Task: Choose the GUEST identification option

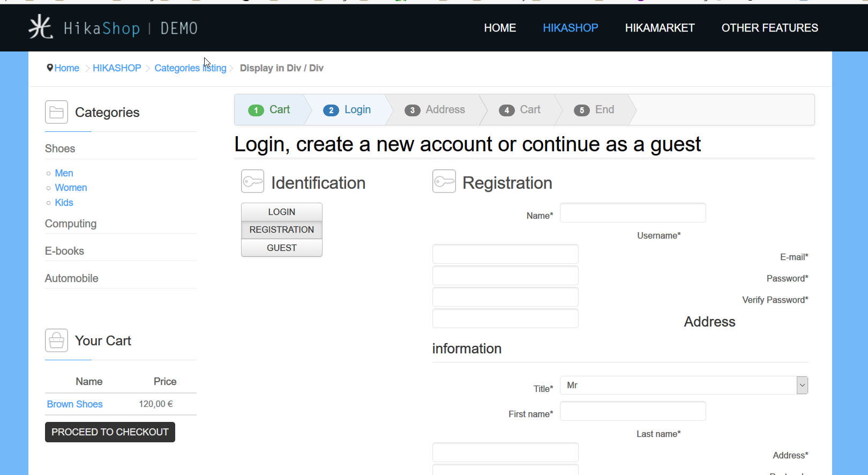Action: pos(282,248)
